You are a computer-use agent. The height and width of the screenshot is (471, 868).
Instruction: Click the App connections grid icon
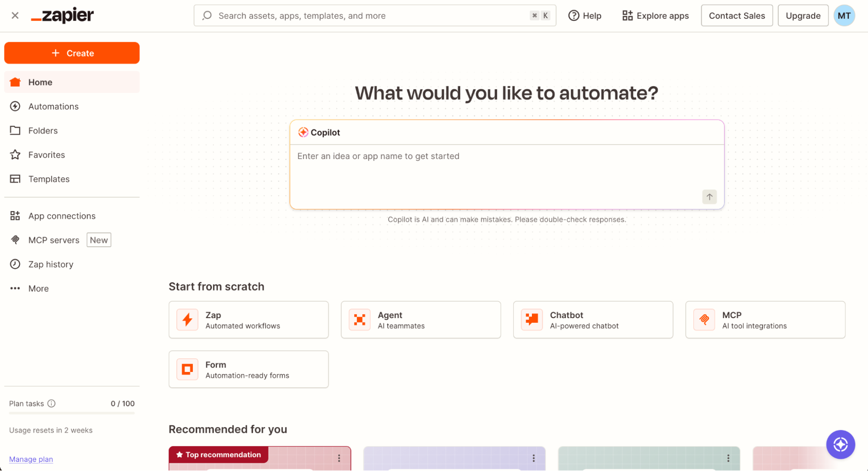15,216
